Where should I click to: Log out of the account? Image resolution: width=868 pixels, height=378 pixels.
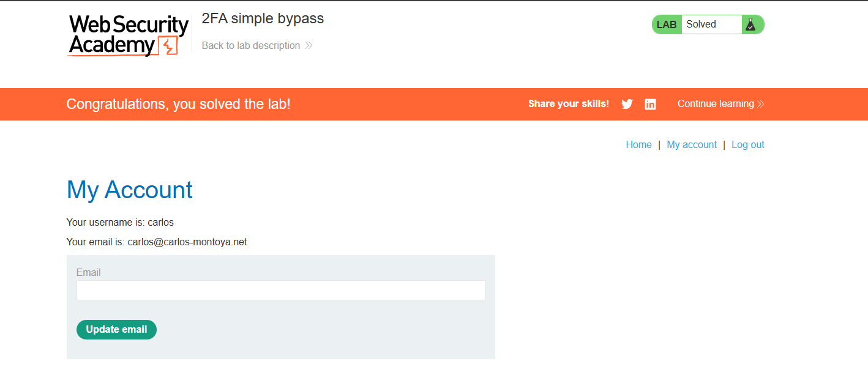(x=747, y=145)
